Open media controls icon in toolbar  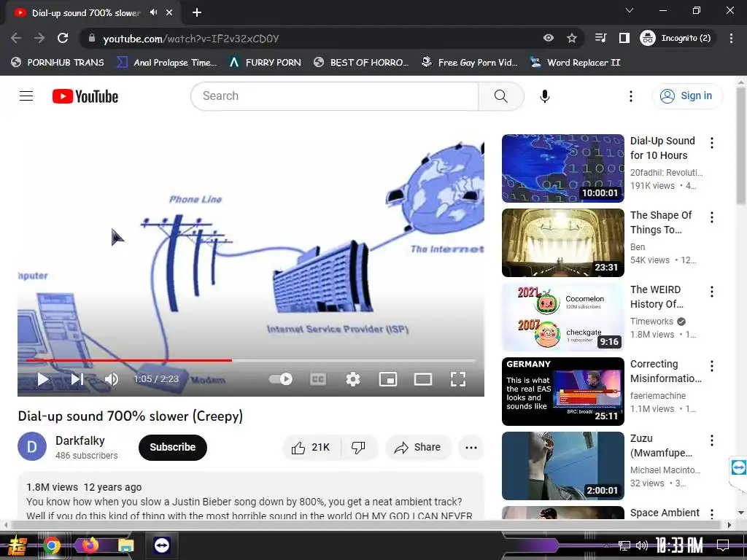pos(601,38)
